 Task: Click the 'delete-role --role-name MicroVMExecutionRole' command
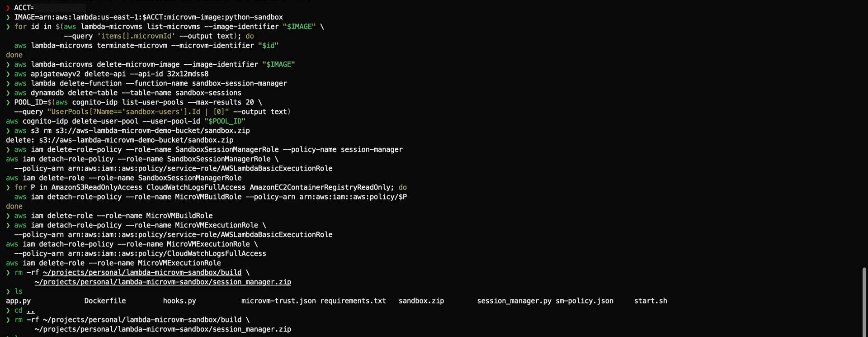(x=113, y=263)
